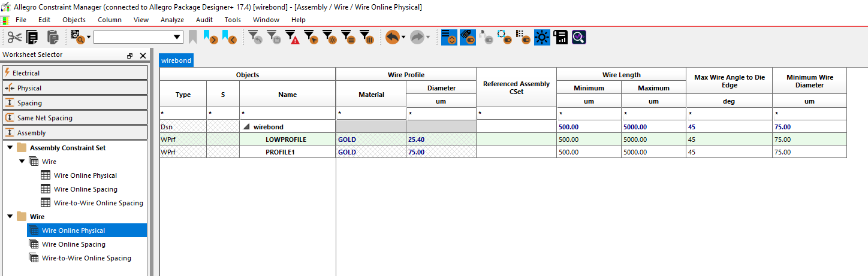
Task: Toggle the grayed-out mode icon
Action: pos(486,37)
